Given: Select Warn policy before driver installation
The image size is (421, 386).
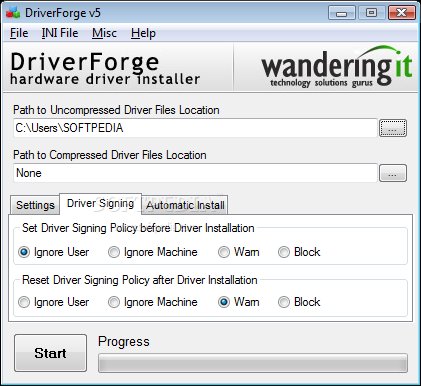Looking at the screenshot, I should point(239,252).
